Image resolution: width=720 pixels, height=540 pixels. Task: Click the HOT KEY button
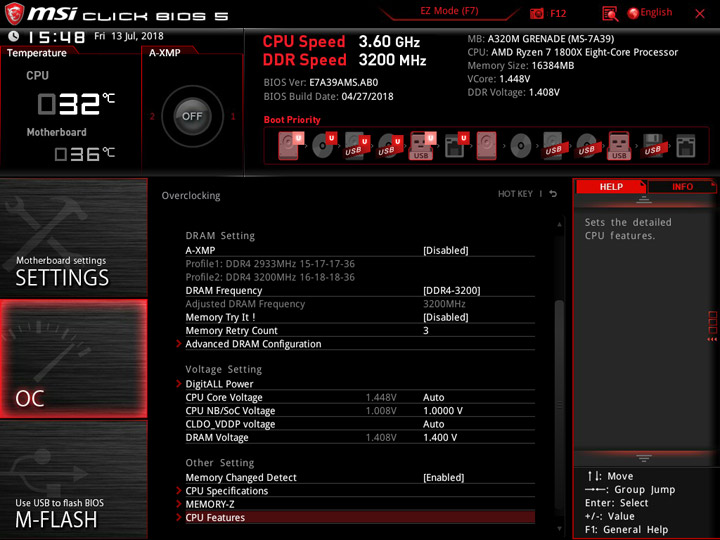(515, 194)
